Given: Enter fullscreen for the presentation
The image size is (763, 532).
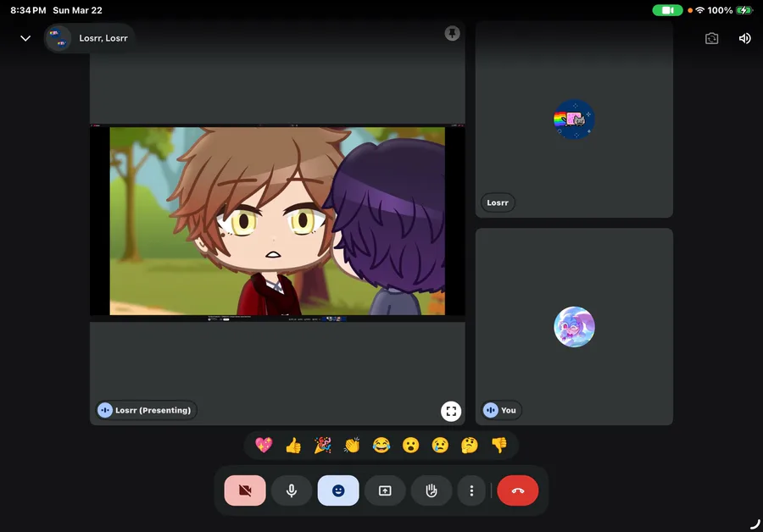Looking at the screenshot, I should [451, 411].
